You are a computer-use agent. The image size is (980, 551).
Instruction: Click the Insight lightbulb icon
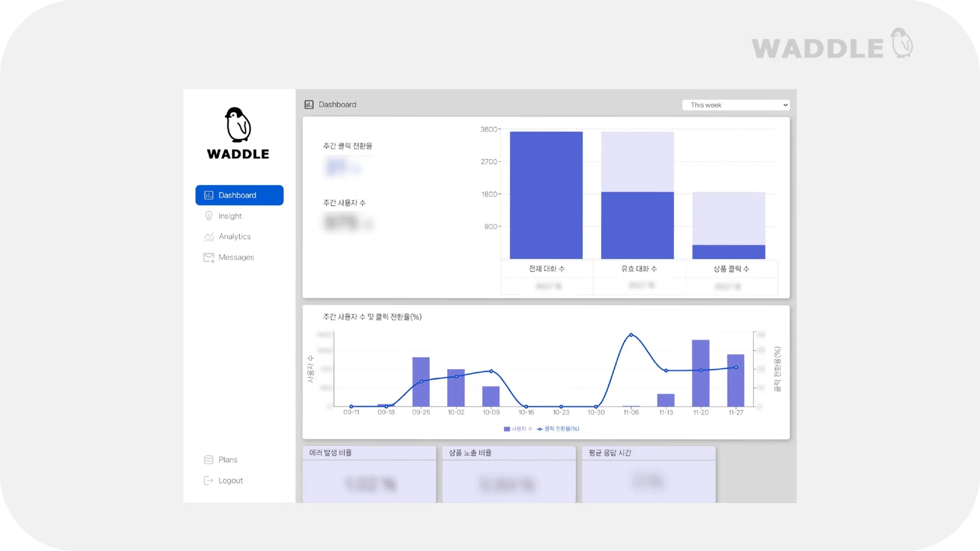[209, 216]
